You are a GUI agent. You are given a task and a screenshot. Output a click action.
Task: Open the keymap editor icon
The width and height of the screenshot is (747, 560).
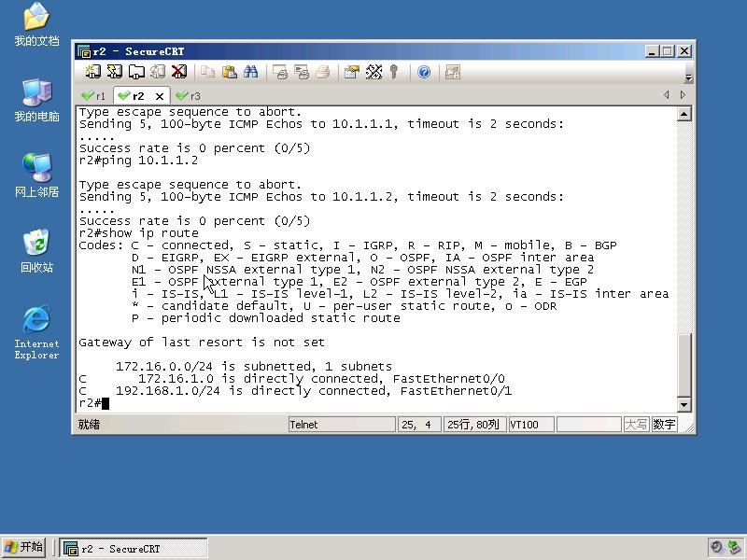click(374, 72)
